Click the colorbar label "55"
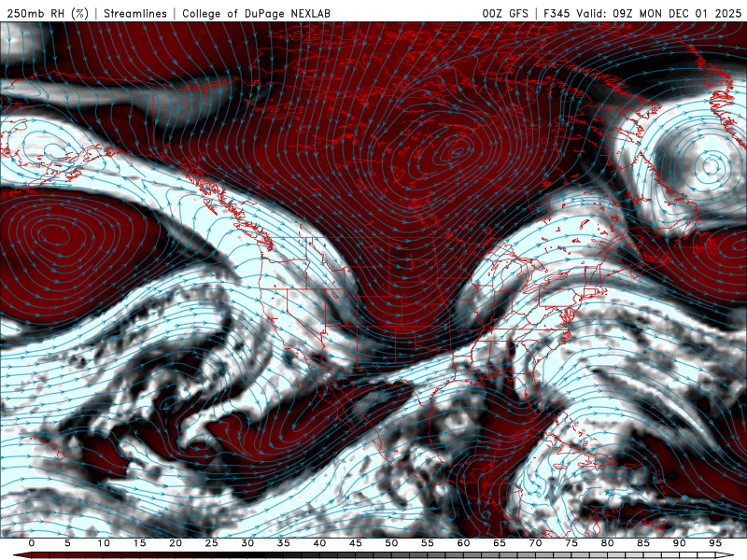The width and height of the screenshot is (747, 560). 428,543
